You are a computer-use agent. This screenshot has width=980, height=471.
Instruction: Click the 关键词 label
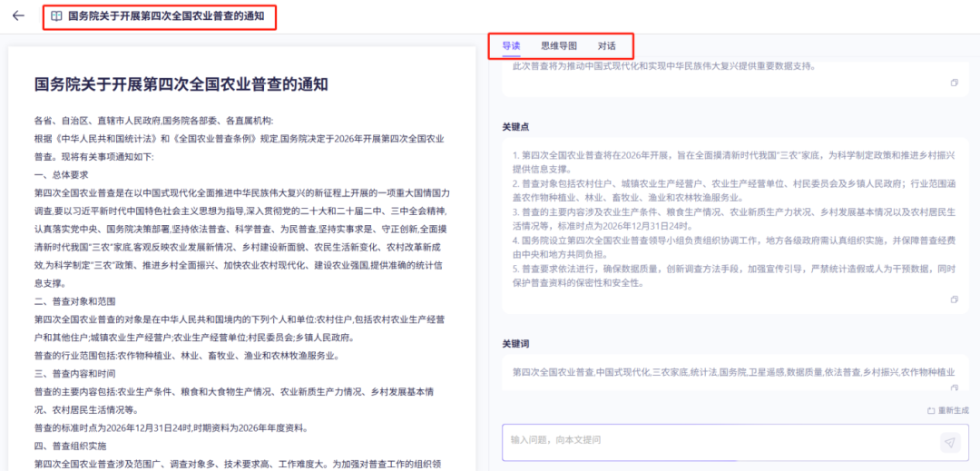516,344
